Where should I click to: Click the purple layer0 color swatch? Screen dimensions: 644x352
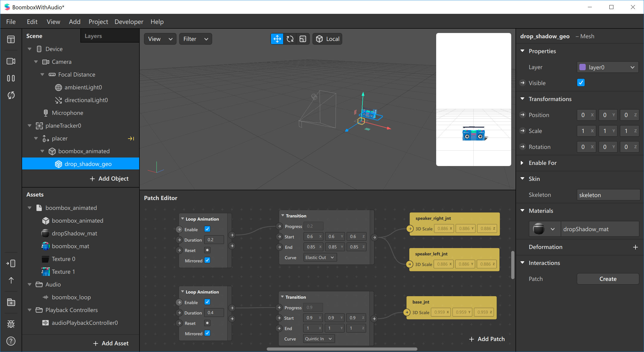583,67
